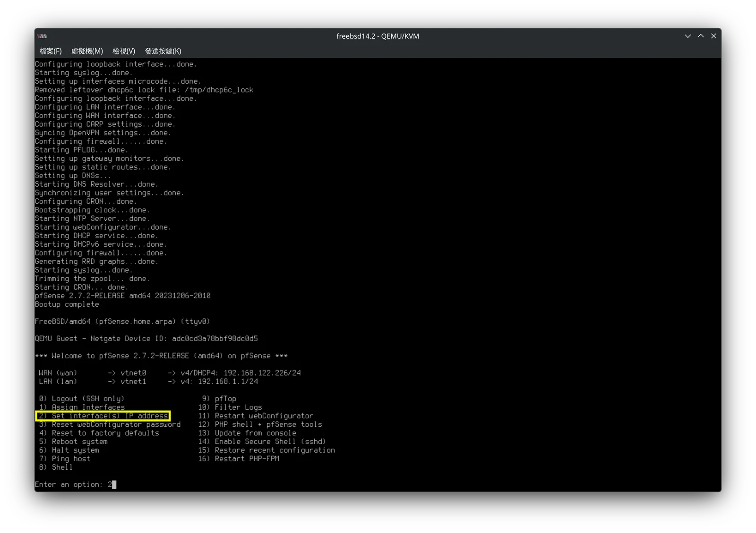The height and width of the screenshot is (533, 756).
Task: Click the window title 'freebsd14.2 - QEMU/KVM'
Action: pos(378,36)
